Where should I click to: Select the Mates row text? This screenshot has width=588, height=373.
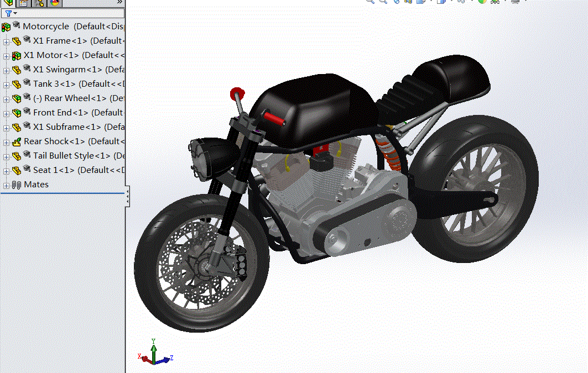37,185
